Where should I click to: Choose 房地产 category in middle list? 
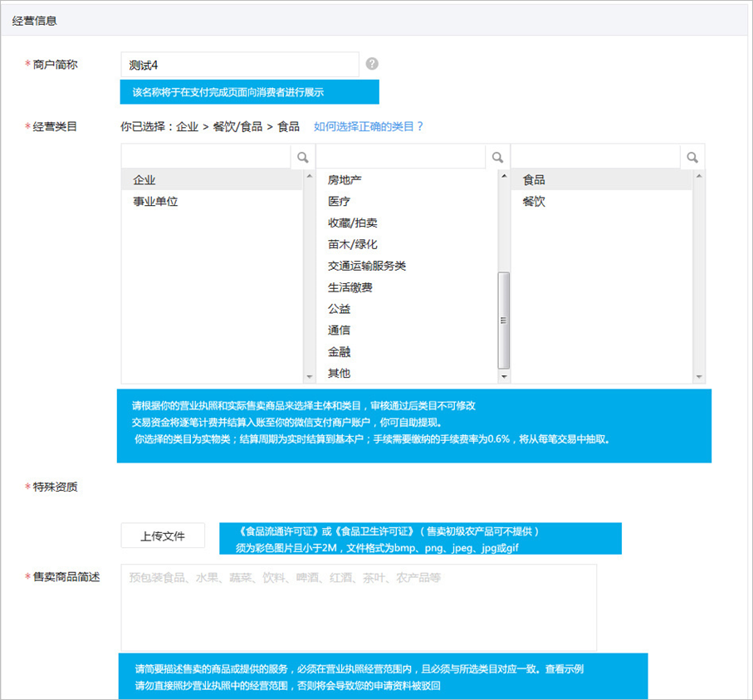(x=345, y=180)
